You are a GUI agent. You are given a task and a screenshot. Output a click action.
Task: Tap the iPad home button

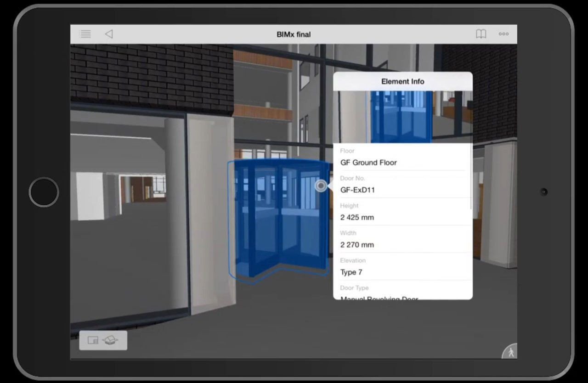(x=44, y=192)
